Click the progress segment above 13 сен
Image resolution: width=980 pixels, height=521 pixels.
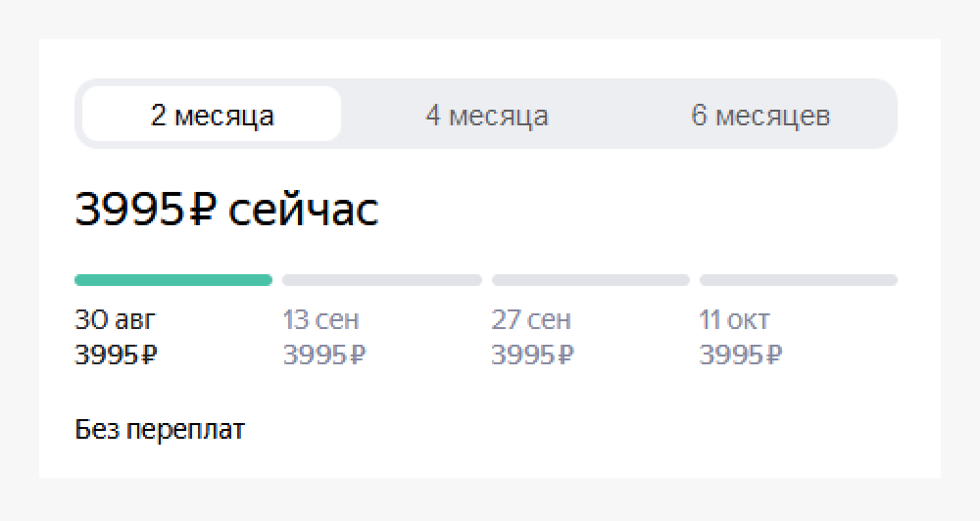(382, 280)
